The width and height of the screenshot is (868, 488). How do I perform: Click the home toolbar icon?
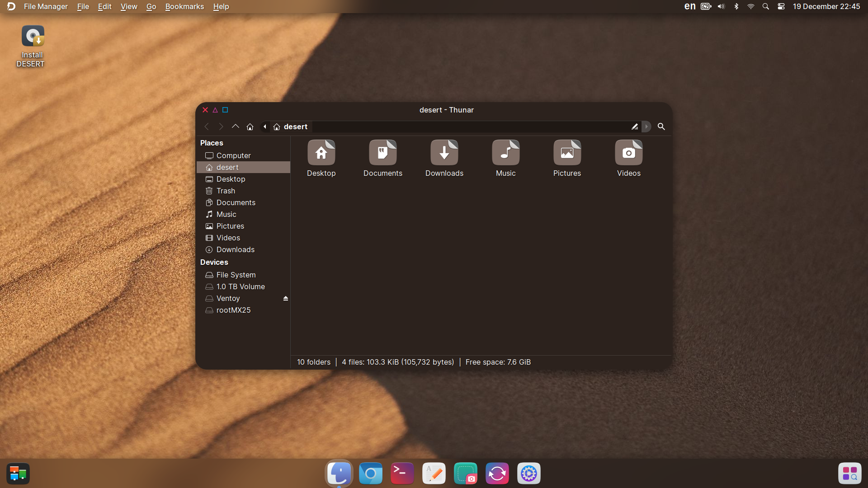(250, 127)
